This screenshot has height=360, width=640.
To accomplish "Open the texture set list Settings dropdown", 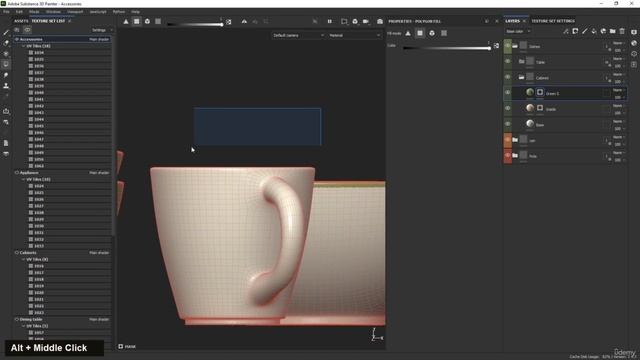I will [x=101, y=30].
